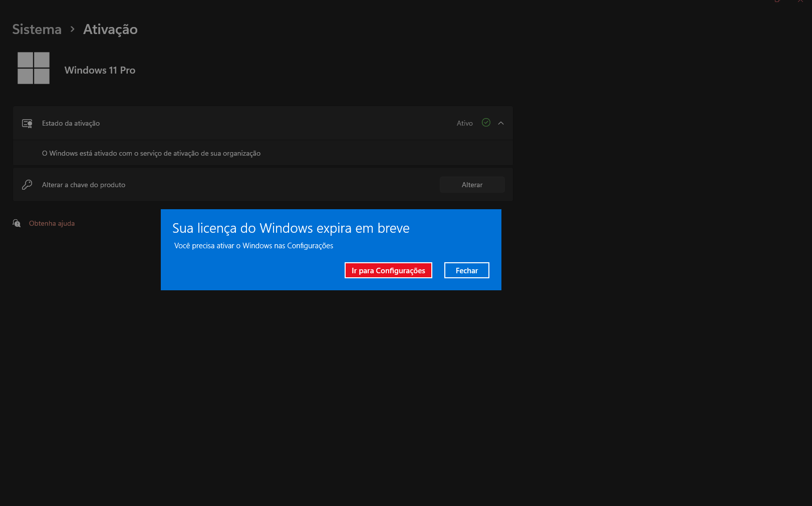812x506 pixels.
Task: Click the product key icon
Action: click(x=27, y=185)
